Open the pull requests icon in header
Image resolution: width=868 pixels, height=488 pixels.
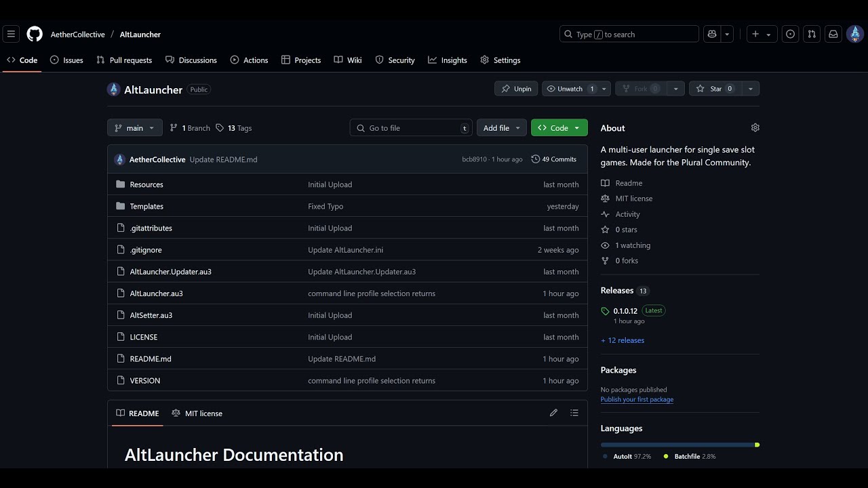[x=812, y=34]
